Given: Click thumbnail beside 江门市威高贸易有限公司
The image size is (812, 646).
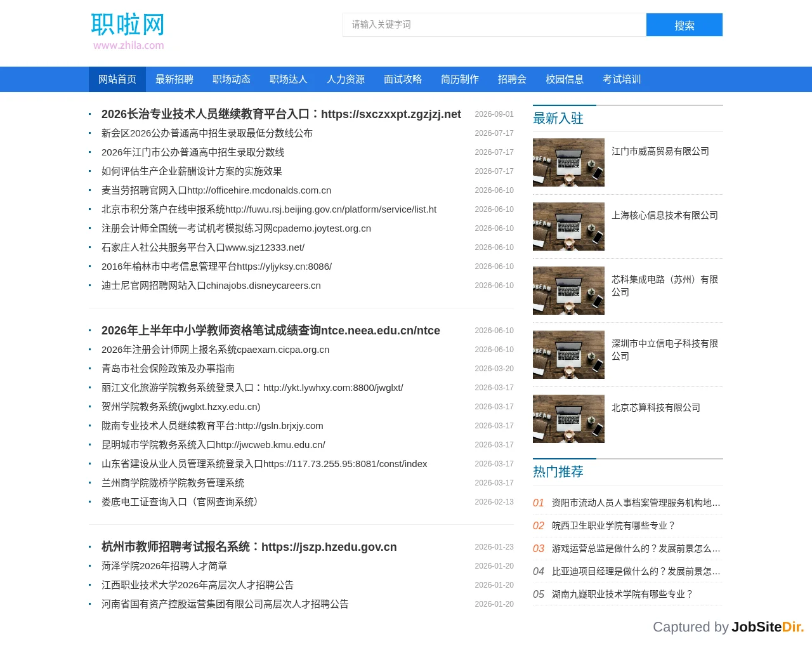Looking at the screenshot, I should pyautogui.click(x=568, y=162).
